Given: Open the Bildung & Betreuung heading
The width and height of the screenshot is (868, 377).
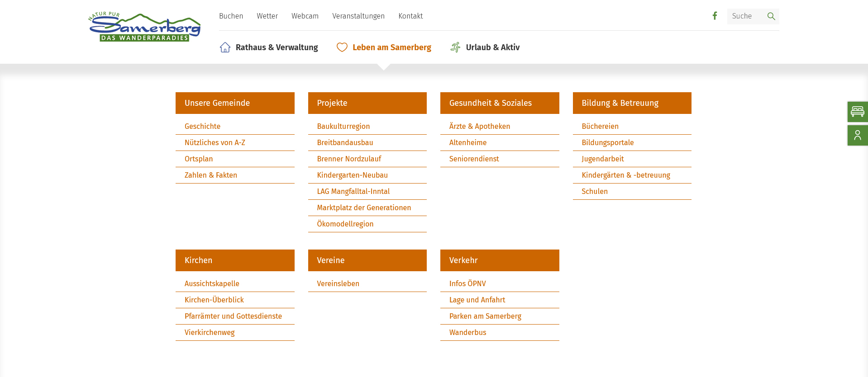Looking at the screenshot, I should coord(620,103).
